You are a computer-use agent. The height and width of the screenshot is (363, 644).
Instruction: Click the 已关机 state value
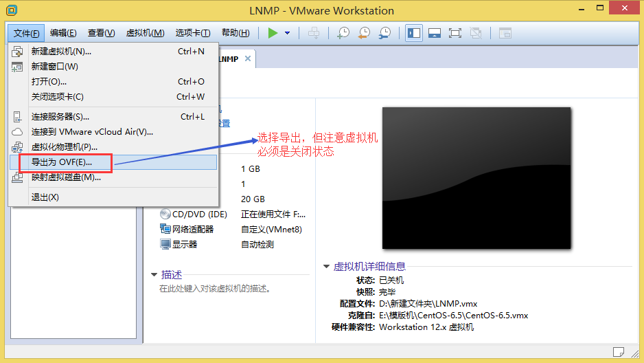pyautogui.click(x=391, y=280)
